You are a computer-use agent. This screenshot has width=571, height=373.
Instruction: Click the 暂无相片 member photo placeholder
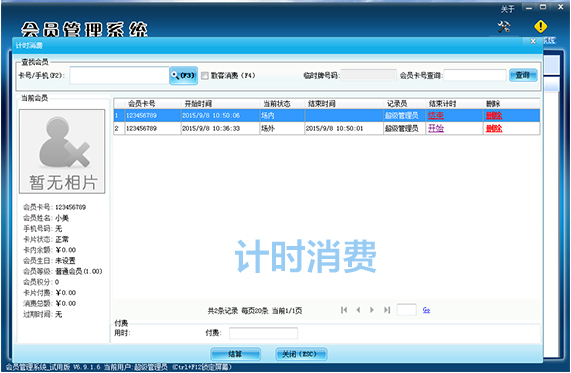62,152
